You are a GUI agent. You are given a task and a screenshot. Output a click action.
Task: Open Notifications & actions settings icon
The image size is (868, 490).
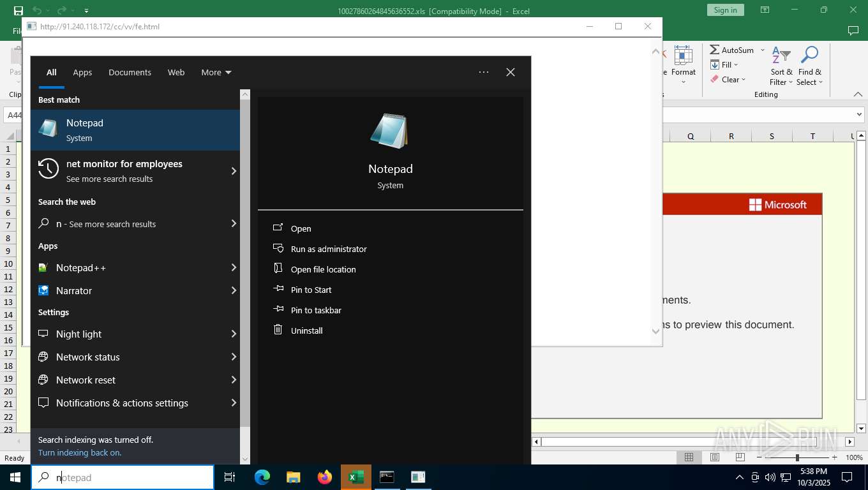click(43, 403)
